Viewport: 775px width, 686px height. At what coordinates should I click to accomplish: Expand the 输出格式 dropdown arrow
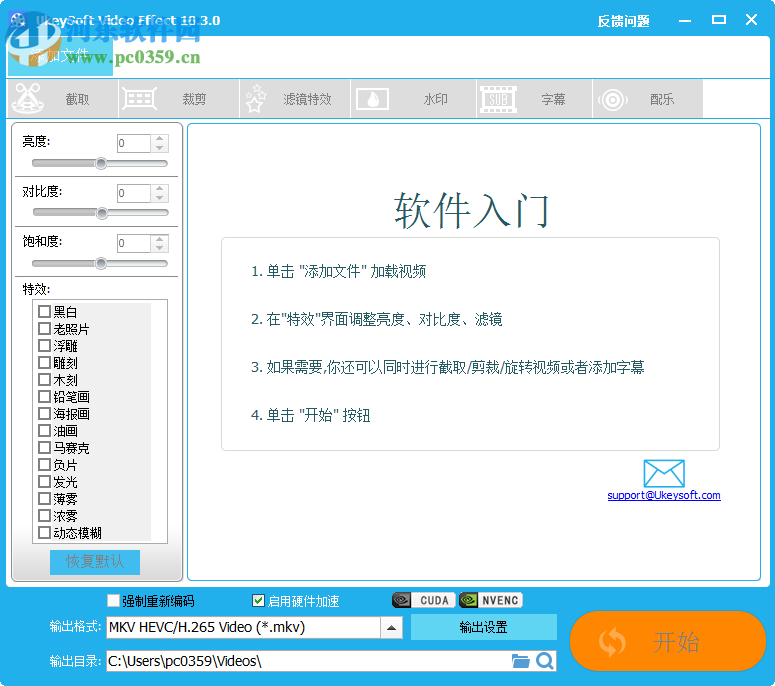click(391, 628)
